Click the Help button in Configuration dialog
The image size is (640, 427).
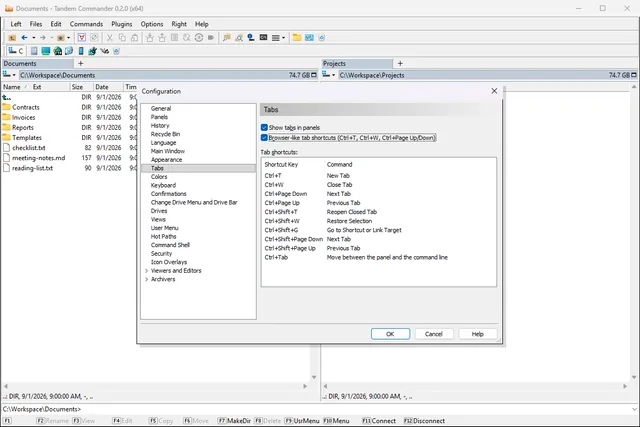pyautogui.click(x=478, y=334)
